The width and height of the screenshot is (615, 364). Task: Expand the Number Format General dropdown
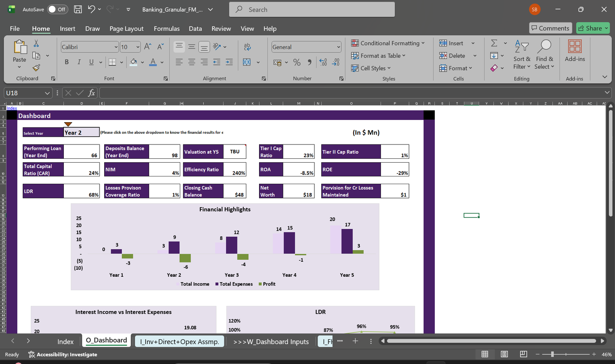[338, 47]
